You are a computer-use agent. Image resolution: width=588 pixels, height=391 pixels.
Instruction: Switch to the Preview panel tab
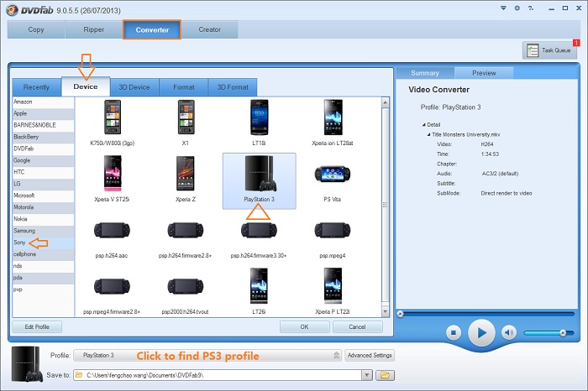[x=484, y=73]
